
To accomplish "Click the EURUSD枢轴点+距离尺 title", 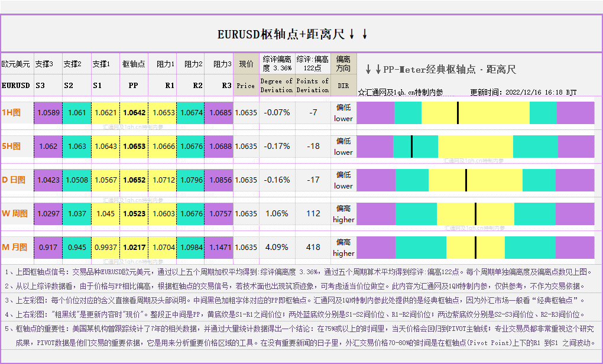I will click(293, 34).
